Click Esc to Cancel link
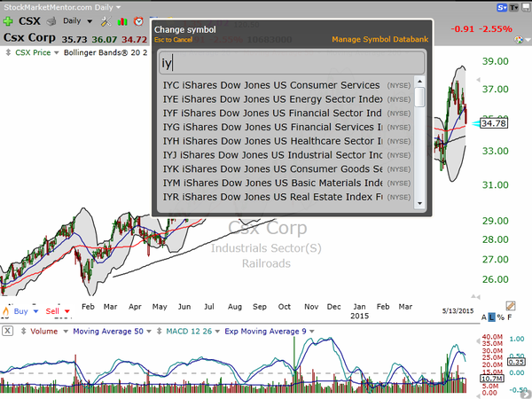The height and width of the screenshot is (399, 532). pos(174,40)
